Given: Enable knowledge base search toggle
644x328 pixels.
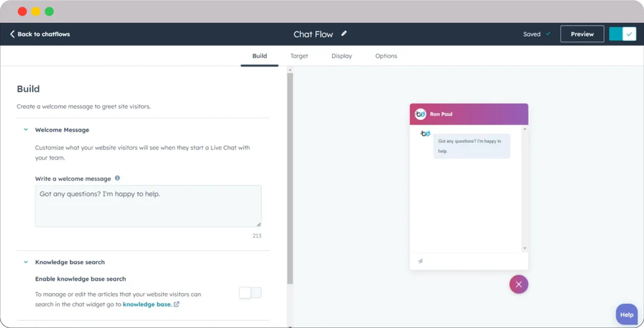Looking at the screenshot, I should 250,292.
